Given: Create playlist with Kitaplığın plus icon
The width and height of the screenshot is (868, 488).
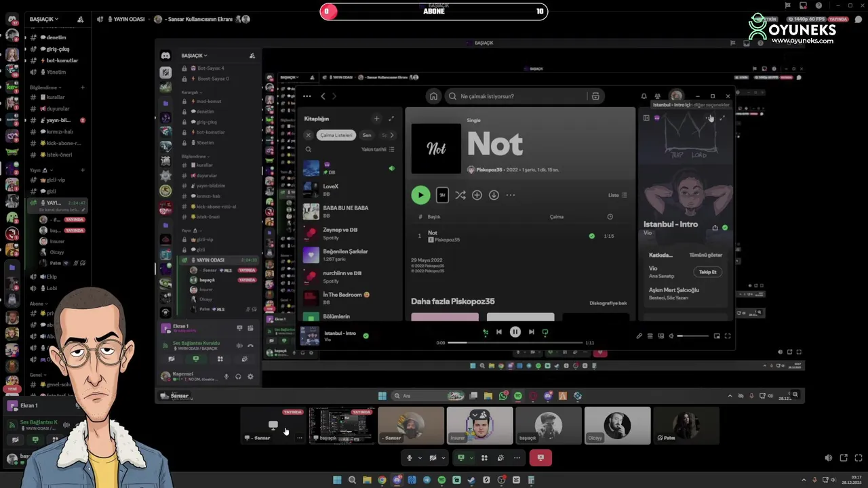Looking at the screenshot, I should 376,119.
